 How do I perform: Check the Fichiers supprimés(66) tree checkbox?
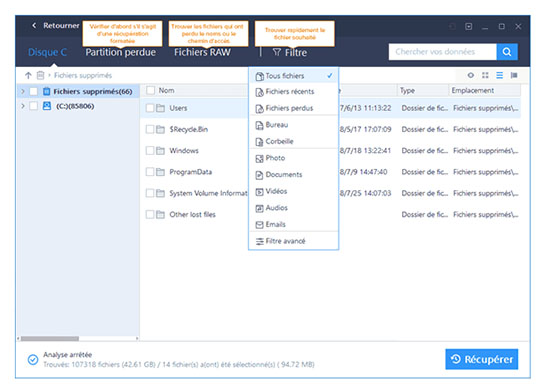coord(33,92)
